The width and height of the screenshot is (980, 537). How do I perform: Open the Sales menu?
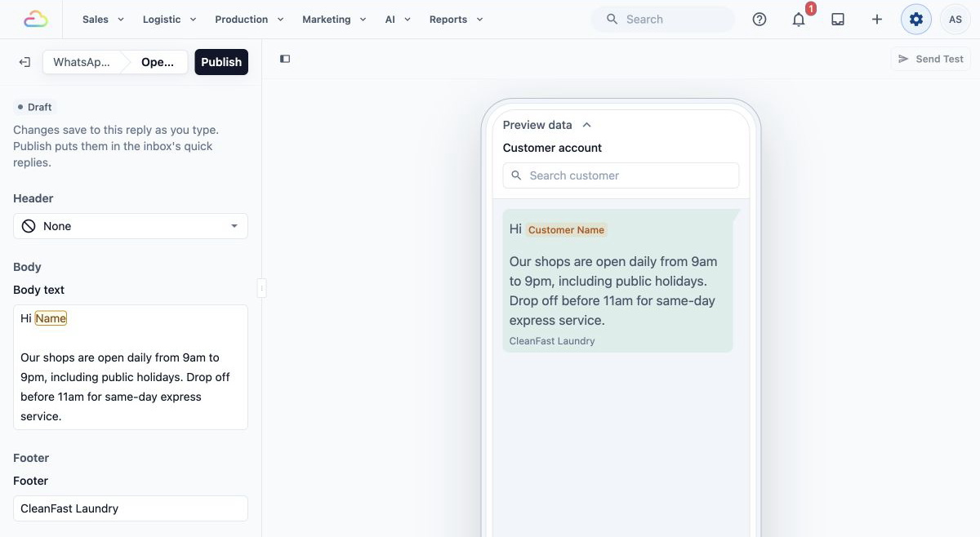(103, 19)
